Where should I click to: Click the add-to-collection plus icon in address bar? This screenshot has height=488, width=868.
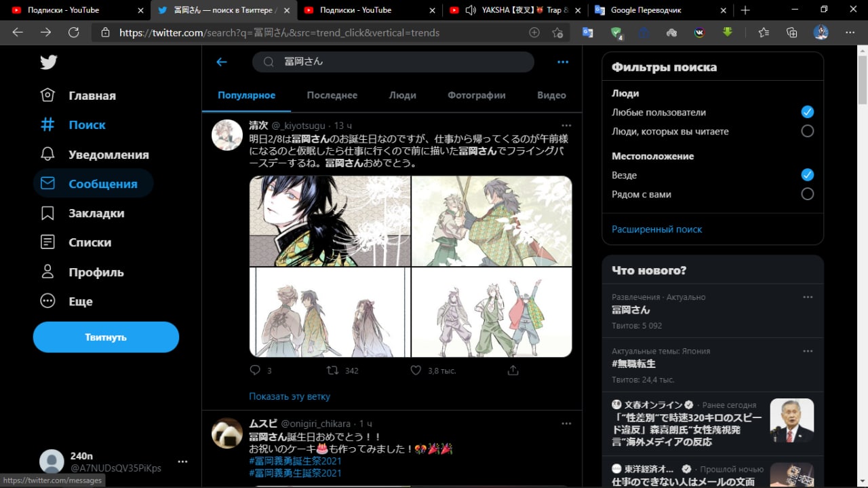pos(534,33)
